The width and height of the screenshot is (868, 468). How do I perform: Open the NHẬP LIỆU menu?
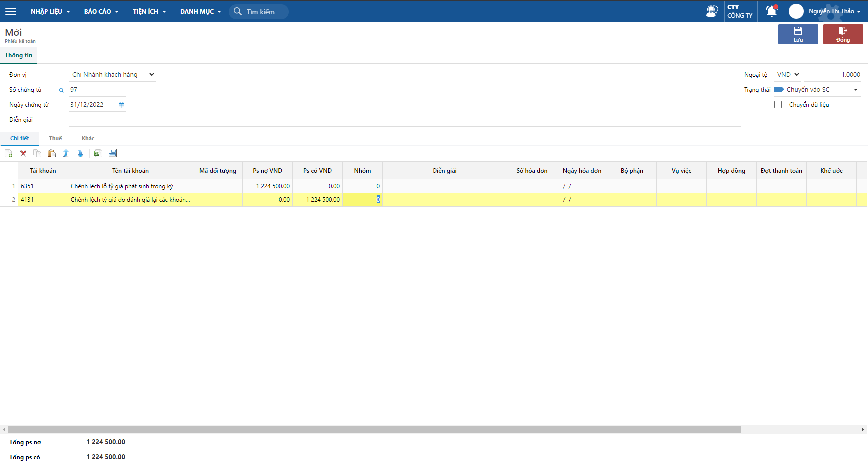point(50,11)
